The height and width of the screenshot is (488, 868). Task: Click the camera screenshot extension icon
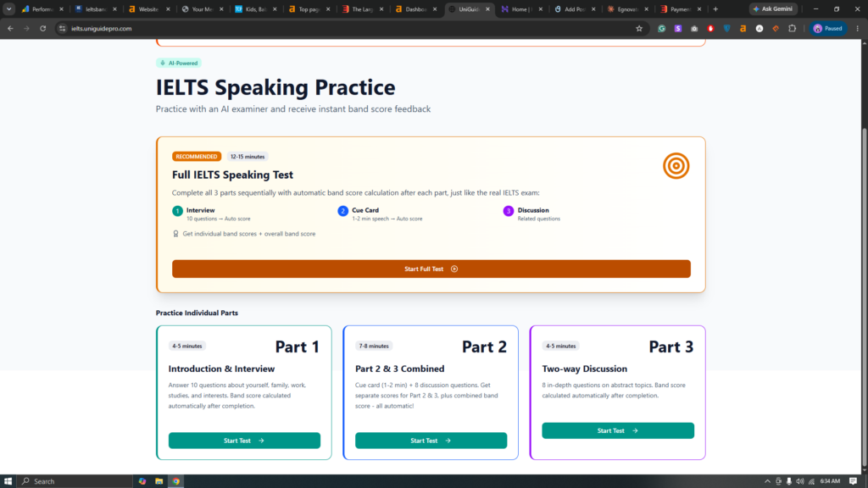click(x=694, y=28)
